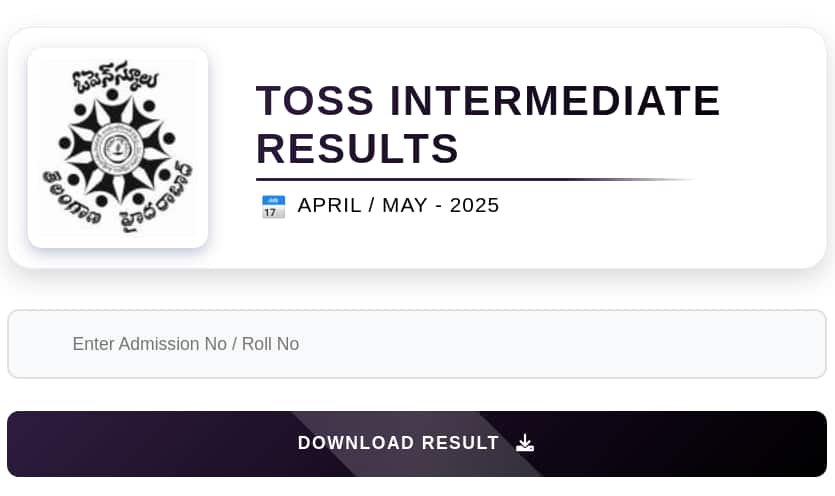The height and width of the screenshot is (496, 835).
Task: Click the download arrow icon in button
Action: pos(525,443)
